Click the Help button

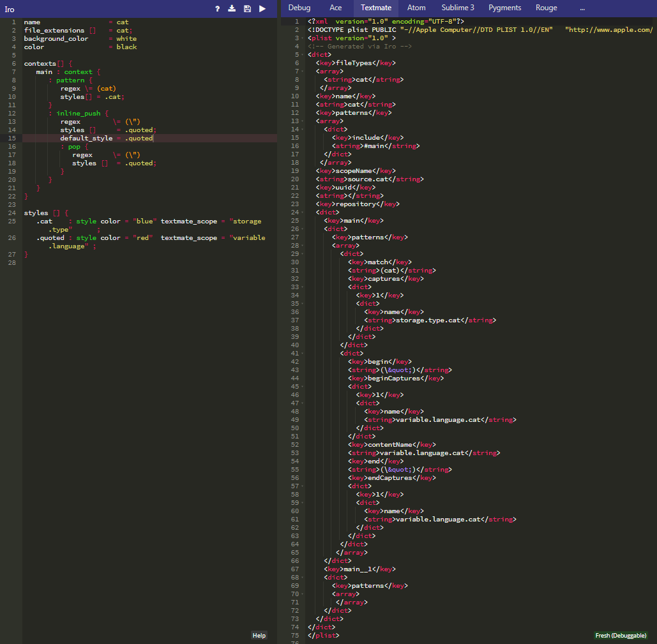(x=259, y=635)
